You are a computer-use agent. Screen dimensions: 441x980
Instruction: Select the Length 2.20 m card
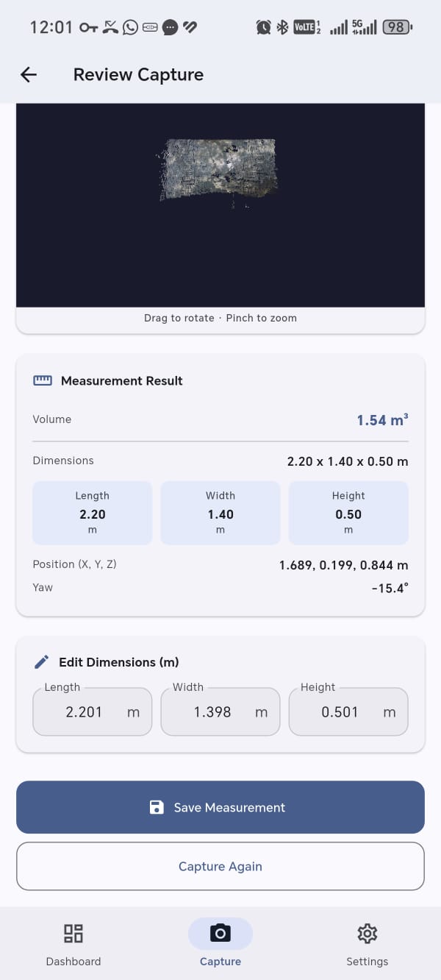click(93, 513)
